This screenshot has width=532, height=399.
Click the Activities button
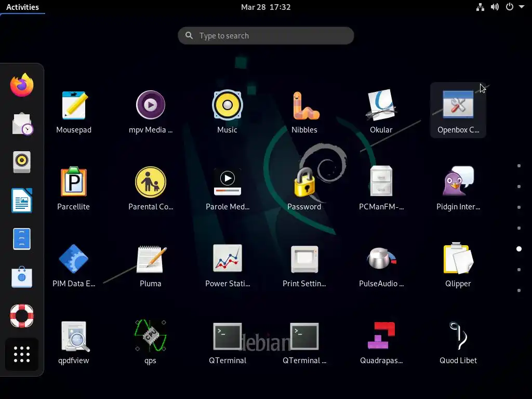coord(22,7)
